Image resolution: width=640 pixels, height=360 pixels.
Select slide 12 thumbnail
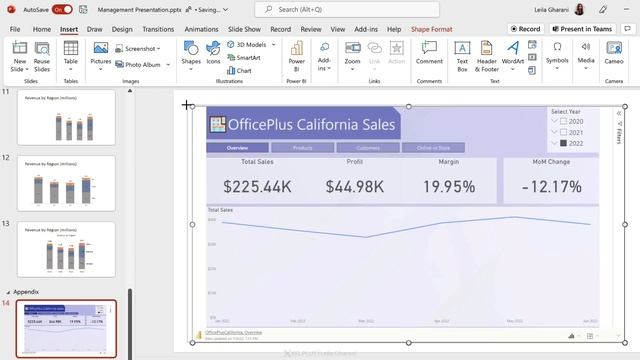point(66,183)
